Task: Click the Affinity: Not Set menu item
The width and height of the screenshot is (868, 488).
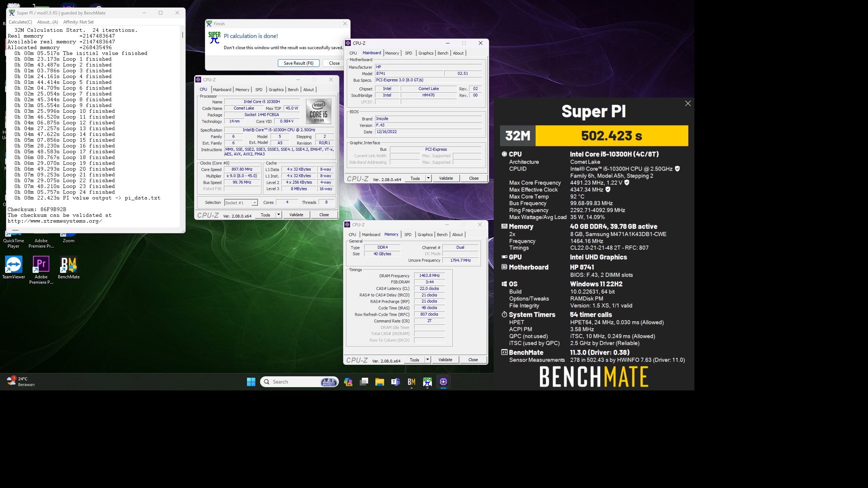Action: tap(78, 22)
